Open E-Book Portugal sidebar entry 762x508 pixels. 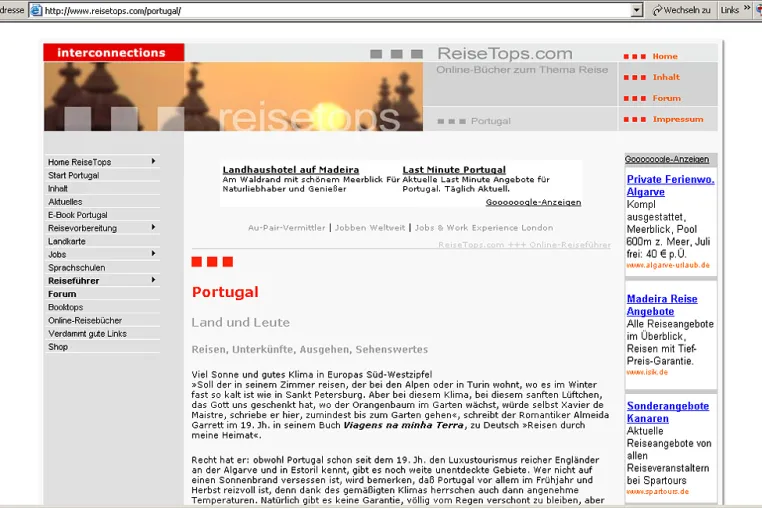point(78,215)
